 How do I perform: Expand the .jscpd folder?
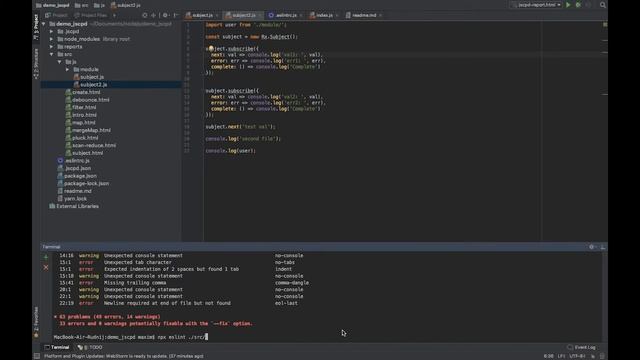pos(51,31)
